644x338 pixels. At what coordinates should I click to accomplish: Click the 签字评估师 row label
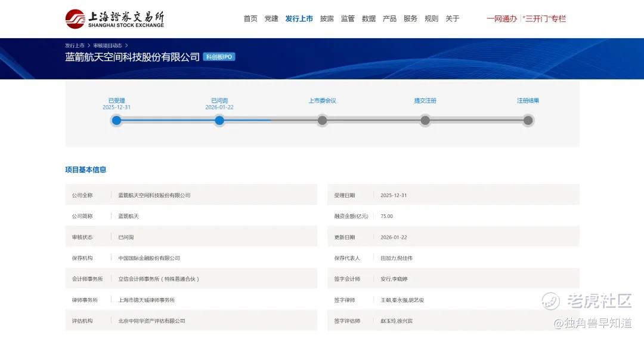point(347,321)
